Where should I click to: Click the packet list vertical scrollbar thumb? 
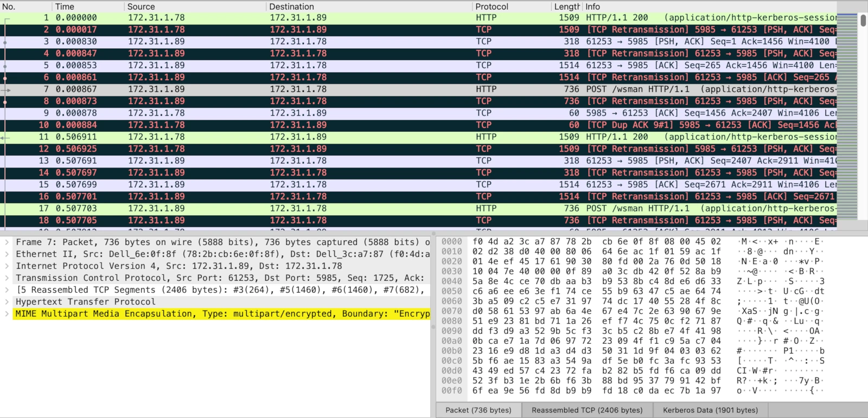point(863,20)
